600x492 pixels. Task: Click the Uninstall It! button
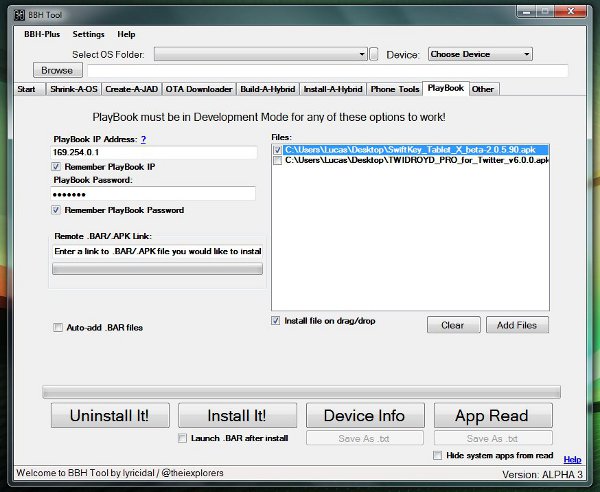[x=110, y=415]
